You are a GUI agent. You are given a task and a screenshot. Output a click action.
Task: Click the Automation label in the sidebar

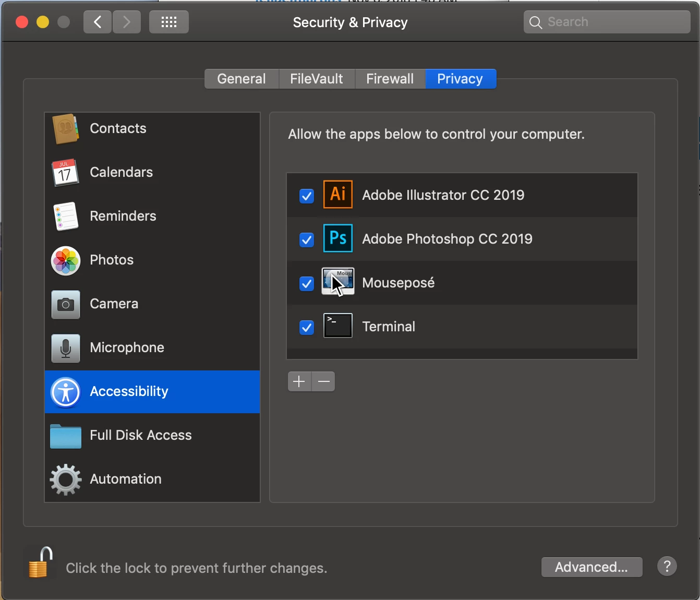tap(126, 479)
